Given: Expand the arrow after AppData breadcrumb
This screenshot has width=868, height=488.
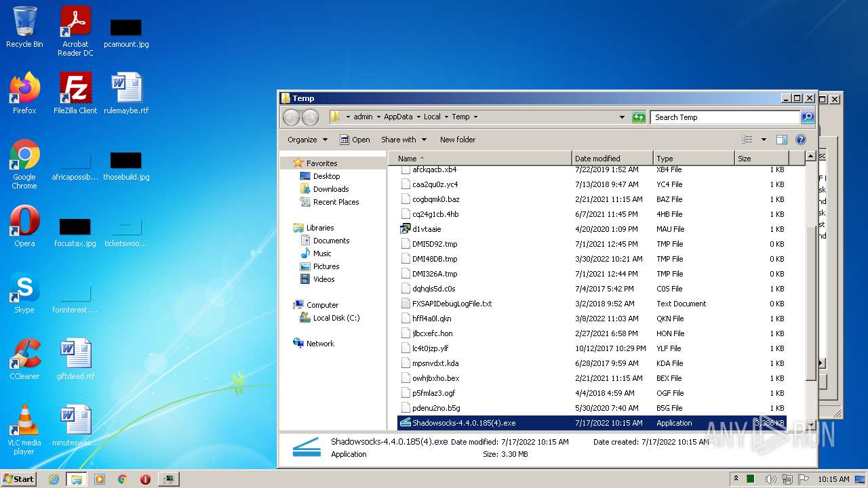Looking at the screenshot, I should (x=418, y=117).
